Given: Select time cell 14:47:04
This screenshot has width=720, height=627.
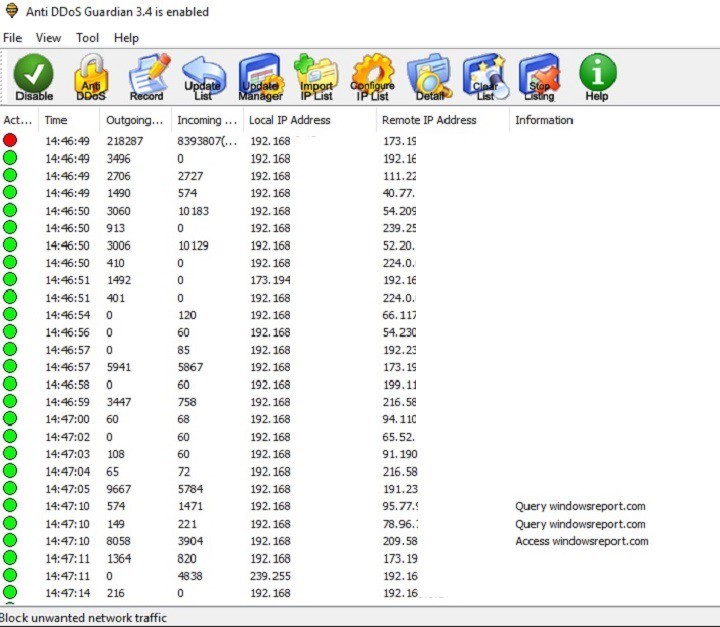Looking at the screenshot, I should (67, 472).
